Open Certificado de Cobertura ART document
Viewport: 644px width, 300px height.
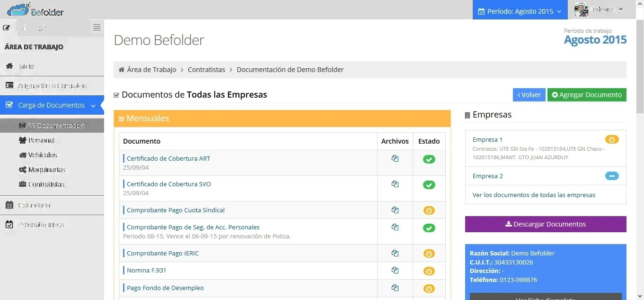168,158
